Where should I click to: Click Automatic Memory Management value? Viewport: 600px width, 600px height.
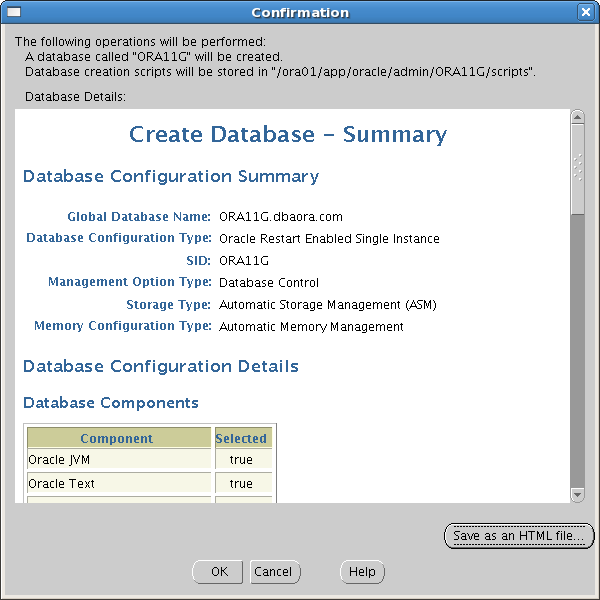(x=311, y=327)
